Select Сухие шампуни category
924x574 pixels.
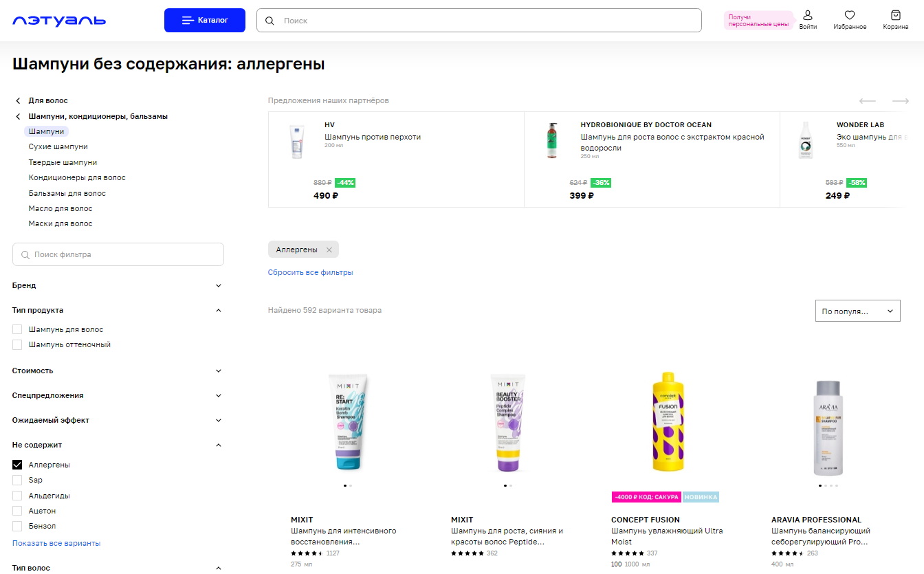(x=58, y=146)
